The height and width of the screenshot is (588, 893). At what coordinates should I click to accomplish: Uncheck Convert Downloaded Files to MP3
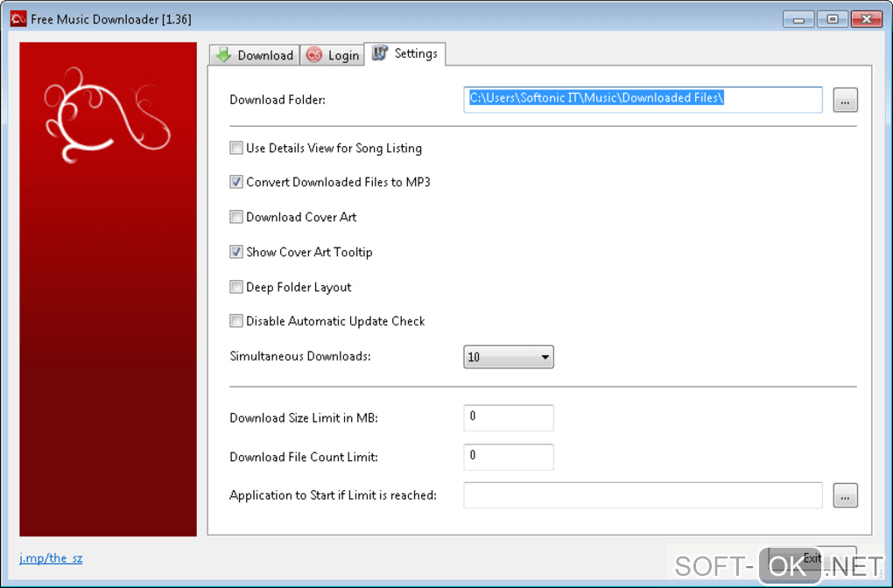pyautogui.click(x=236, y=182)
